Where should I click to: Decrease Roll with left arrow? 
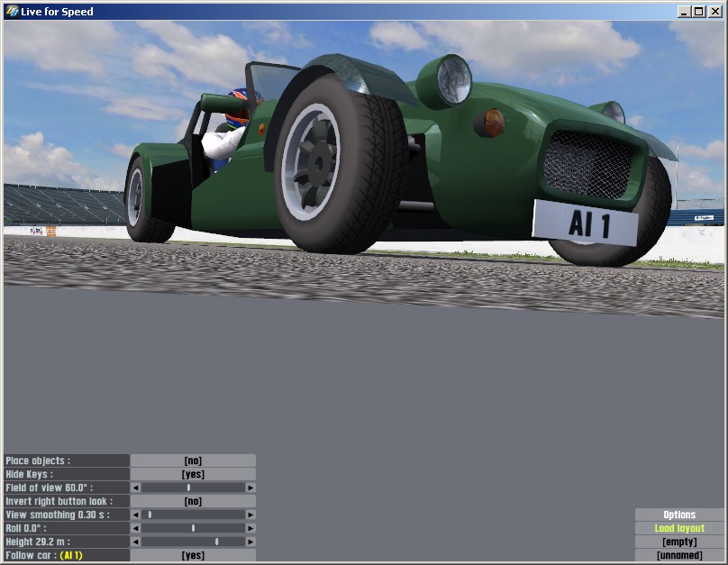pos(135,528)
